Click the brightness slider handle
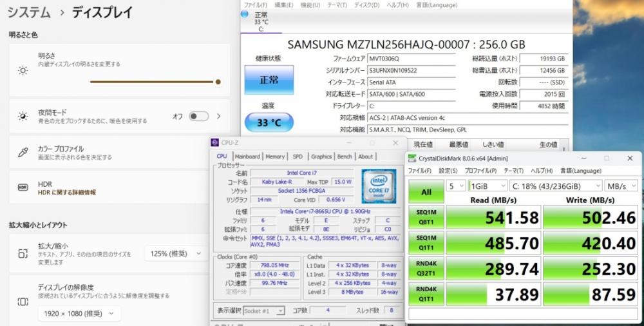This screenshot has height=326, width=644. tap(218, 82)
